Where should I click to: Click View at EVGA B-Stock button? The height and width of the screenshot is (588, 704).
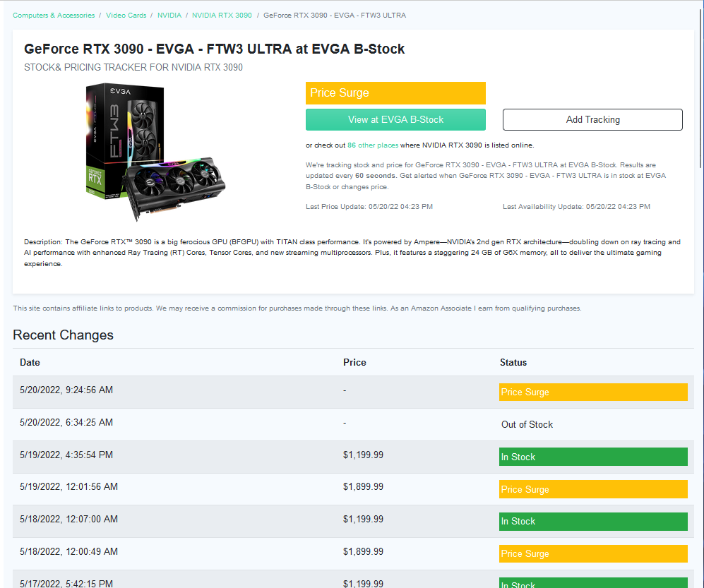pos(395,120)
